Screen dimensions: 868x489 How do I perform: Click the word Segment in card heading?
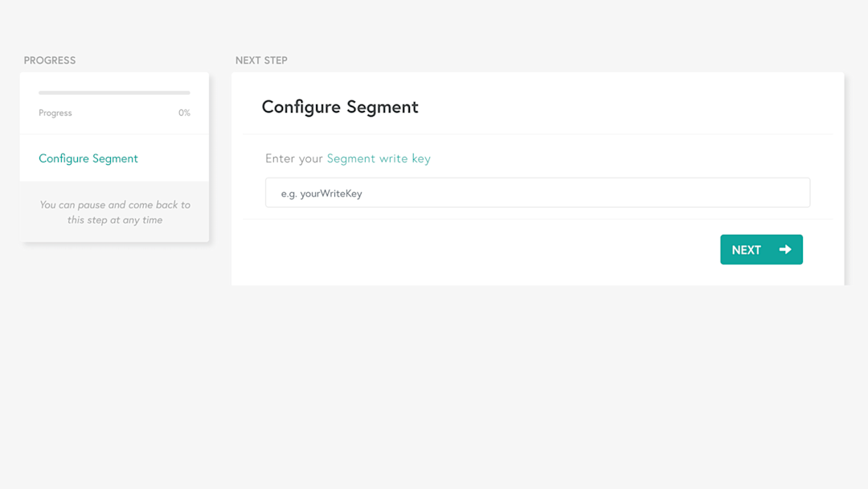pyautogui.click(x=382, y=107)
